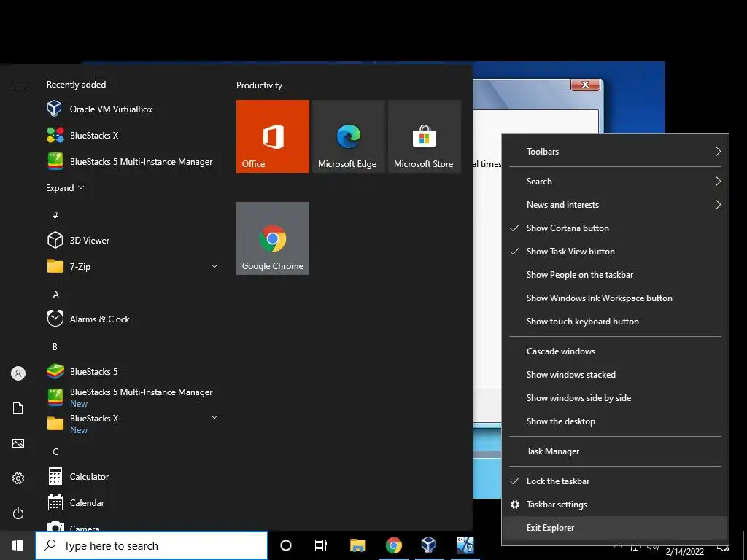Click the Windows Start button
This screenshot has width=747, height=560.
(x=18, y=545)
